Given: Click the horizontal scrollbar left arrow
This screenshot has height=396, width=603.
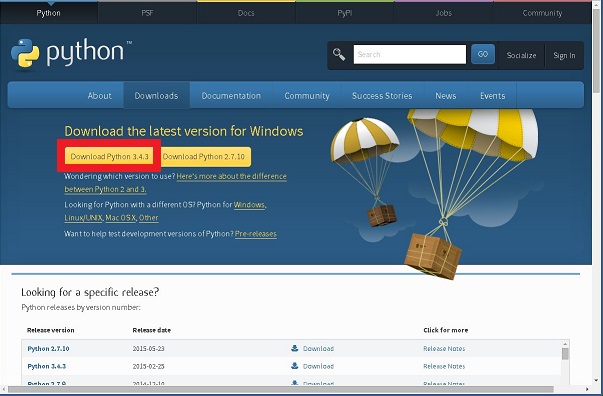Looking at the screenshot, I should click(x=4, y=389).
